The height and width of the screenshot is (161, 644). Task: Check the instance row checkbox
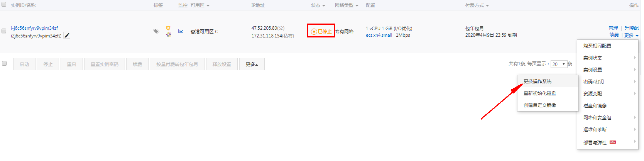tap(4, 31)
